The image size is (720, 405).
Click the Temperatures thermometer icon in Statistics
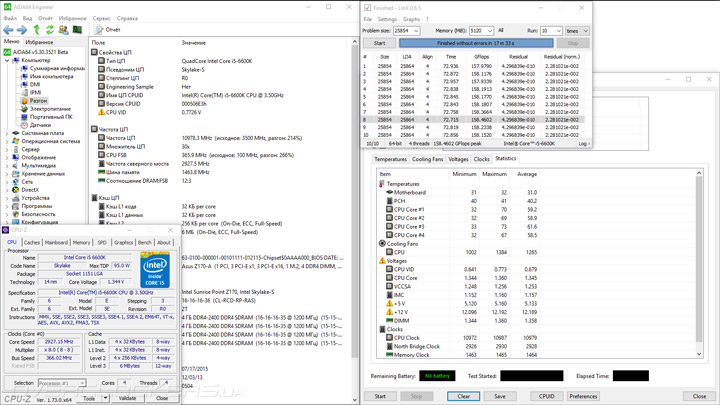pyautogui.click(x=382, y=184)
